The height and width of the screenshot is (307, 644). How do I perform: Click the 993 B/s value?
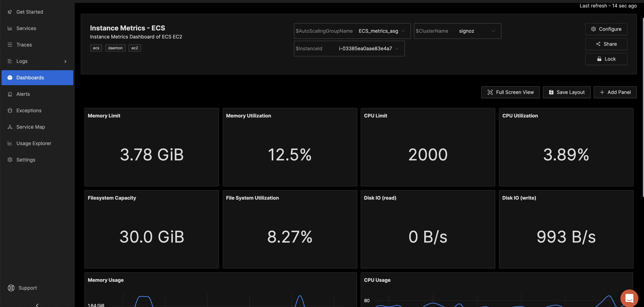point(566,237)
